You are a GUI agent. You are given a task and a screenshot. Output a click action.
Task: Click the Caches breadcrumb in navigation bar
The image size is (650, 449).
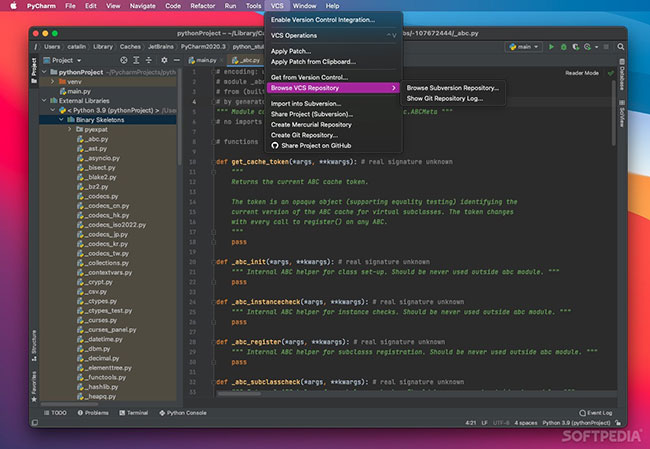pos(130,47)
